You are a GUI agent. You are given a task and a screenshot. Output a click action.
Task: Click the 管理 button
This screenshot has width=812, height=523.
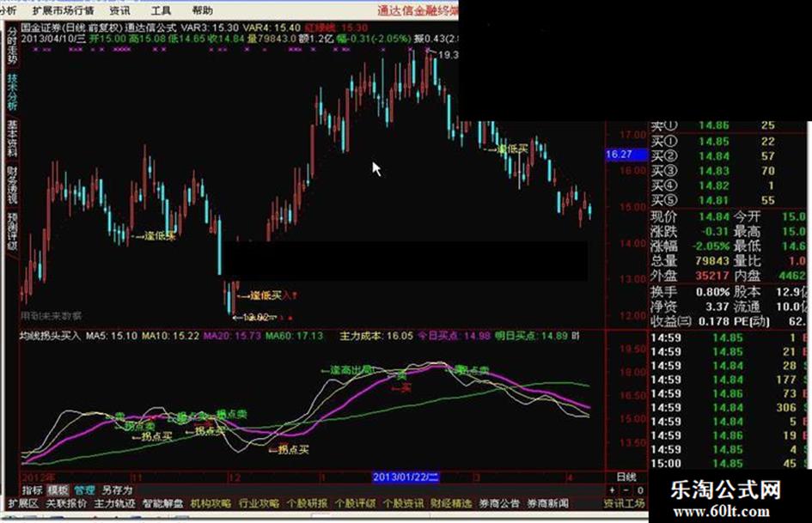coord(84,490)
